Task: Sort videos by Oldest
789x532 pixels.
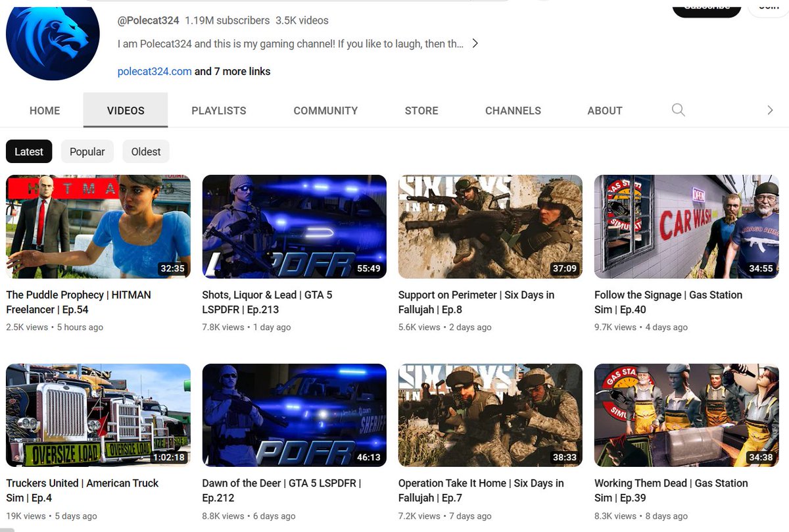Action: point(146,152)
